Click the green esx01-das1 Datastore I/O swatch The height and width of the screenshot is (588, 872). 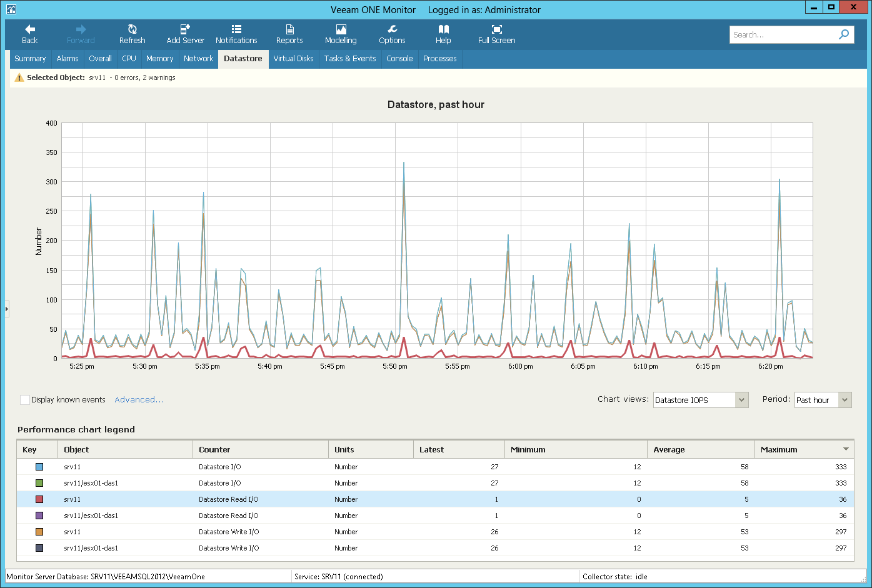click(x=39, y=483)
